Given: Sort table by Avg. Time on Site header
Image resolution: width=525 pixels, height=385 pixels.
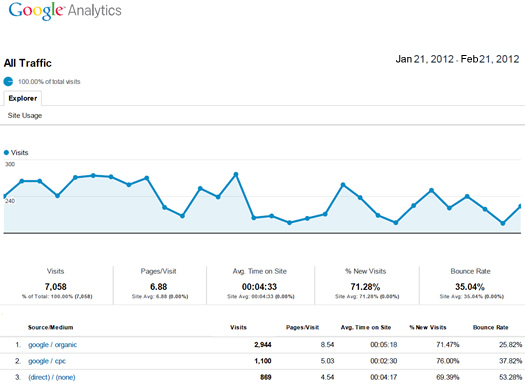Looking at the screenshot, I should (366, 327).
